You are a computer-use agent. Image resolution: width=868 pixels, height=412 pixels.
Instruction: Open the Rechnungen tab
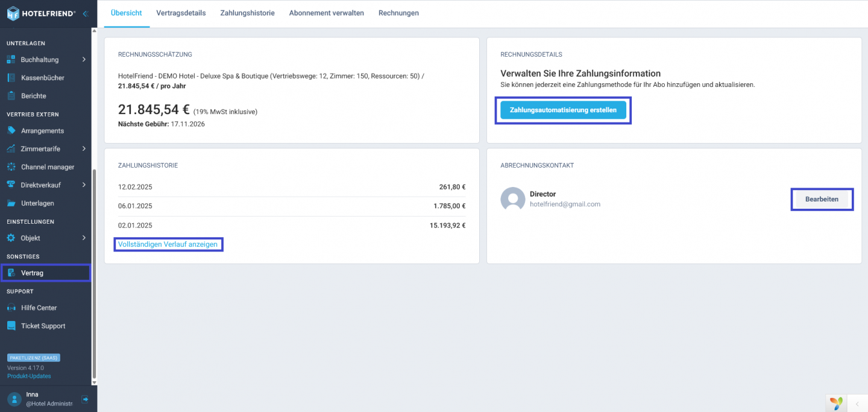398,13
